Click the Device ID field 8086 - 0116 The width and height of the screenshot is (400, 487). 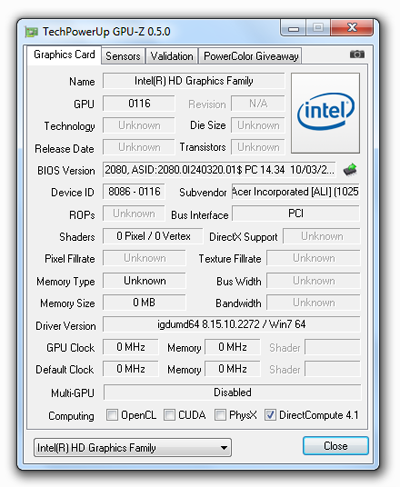coord(134,192)
